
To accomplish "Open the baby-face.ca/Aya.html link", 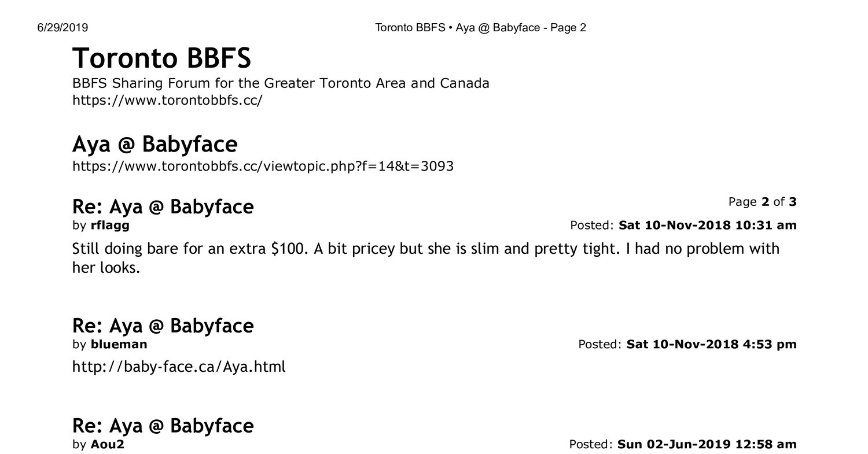I will tap(179, 367).
